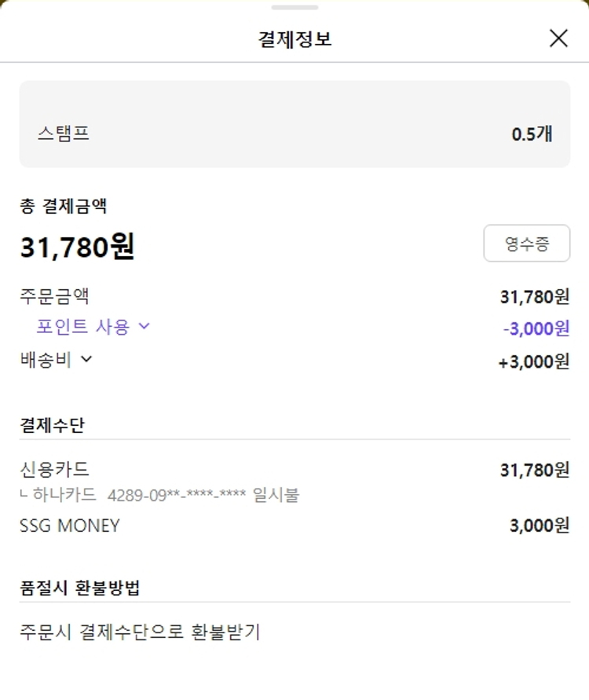589x700 pixels.
Task: Click the 0.5개 stamp count
Action: [x=532, y=134]
